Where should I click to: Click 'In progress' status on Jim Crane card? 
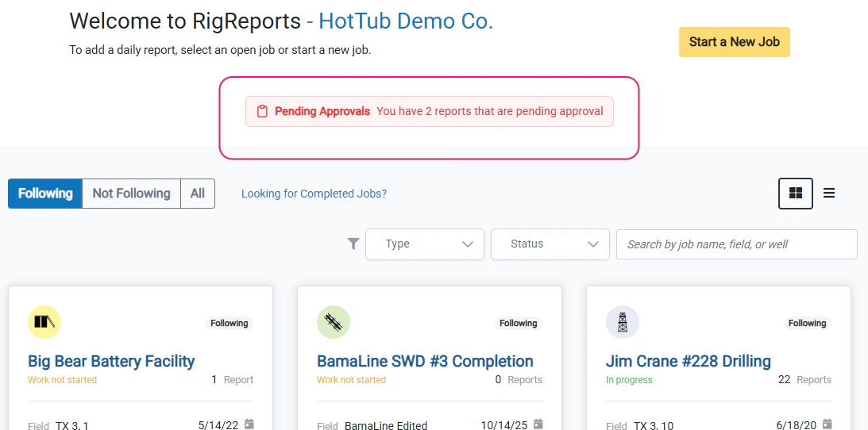629,380
